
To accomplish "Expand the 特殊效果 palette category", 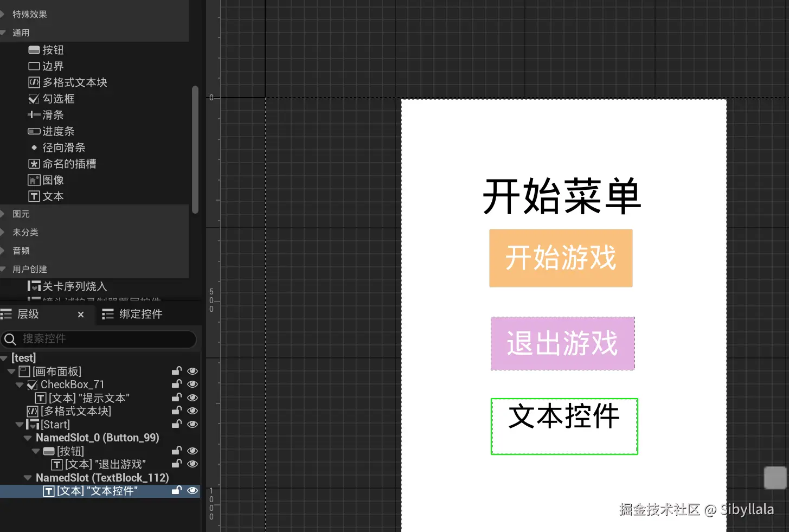I will pos(3,14).
